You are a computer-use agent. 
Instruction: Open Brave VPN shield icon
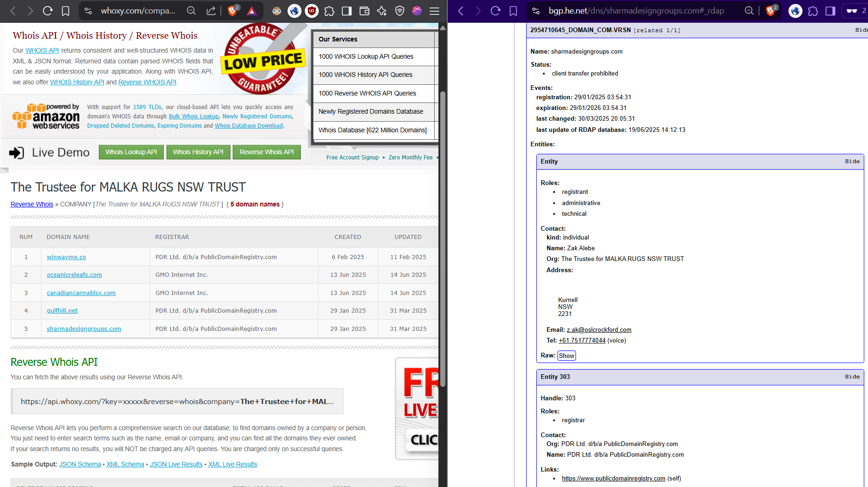point(400,11)
